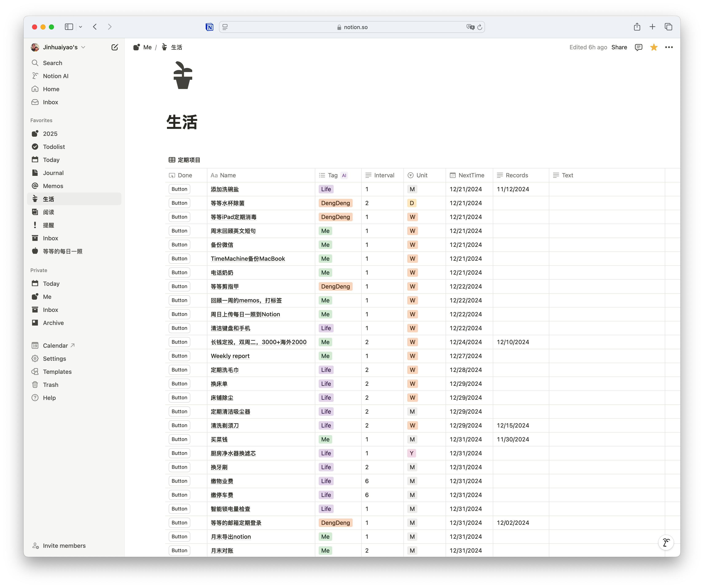Open the Trash
The height and width of the screenshot is (588, 704).
(x=74, y=385)
